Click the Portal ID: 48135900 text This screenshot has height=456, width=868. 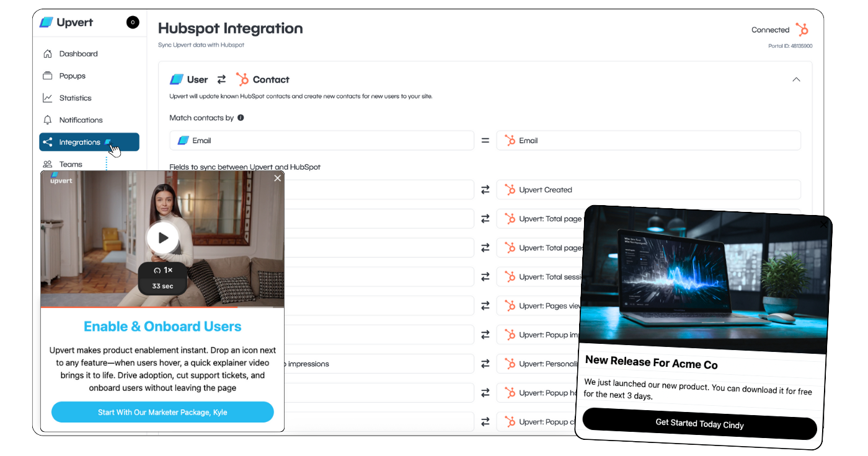[790, 46]
